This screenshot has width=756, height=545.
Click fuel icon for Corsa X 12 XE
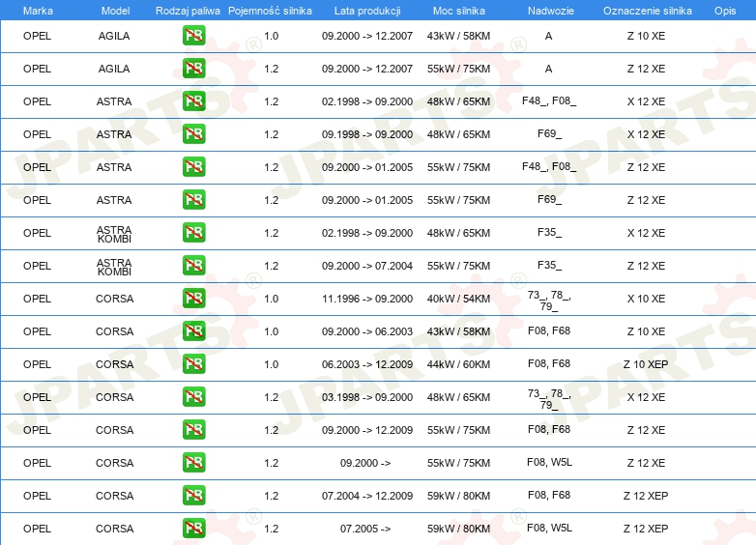[x=193, y=396]
